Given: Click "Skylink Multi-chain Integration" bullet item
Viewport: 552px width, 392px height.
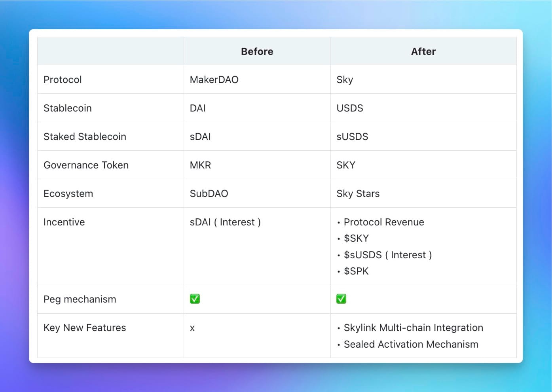Looking at the screenshot, I should [414, 328].
